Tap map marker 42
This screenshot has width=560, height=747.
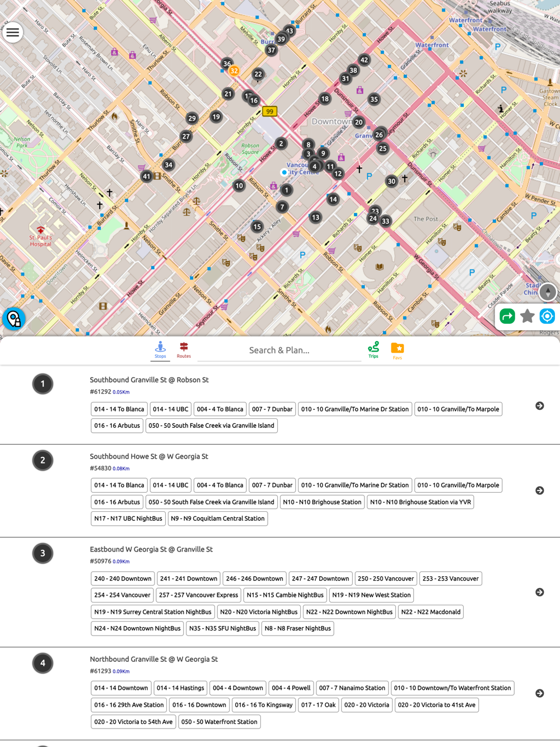(x=365, y=60)
